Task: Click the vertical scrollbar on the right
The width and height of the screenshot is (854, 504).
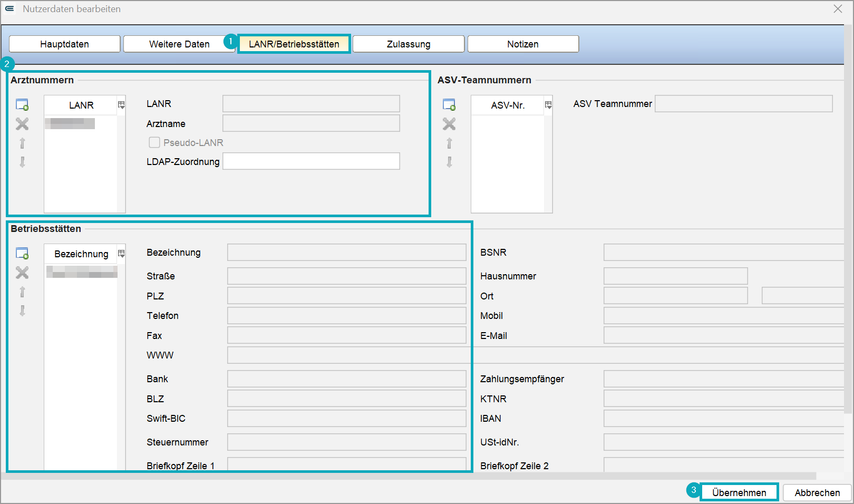Action: pyautogui.click(x=848, y=219)
